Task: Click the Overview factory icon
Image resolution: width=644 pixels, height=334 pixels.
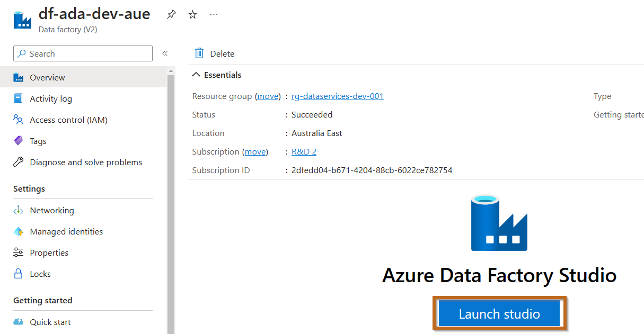Action: tap(19, 77)
